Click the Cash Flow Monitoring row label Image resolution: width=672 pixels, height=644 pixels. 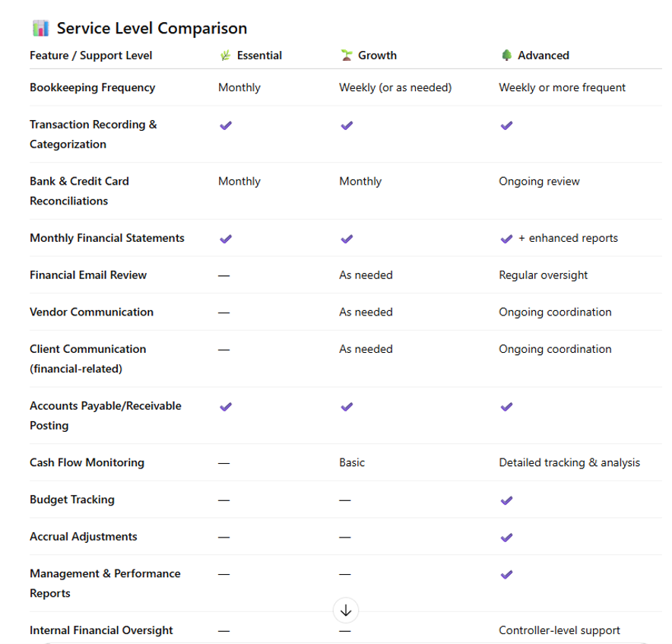coord(87,462)
